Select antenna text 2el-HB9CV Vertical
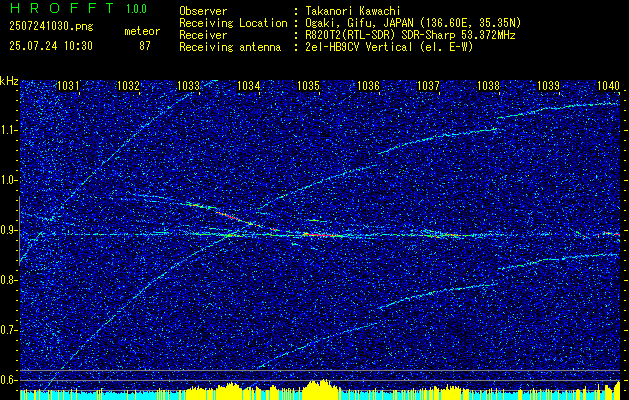The width and height of the screenshot is (629, 400). pos(359,47)
